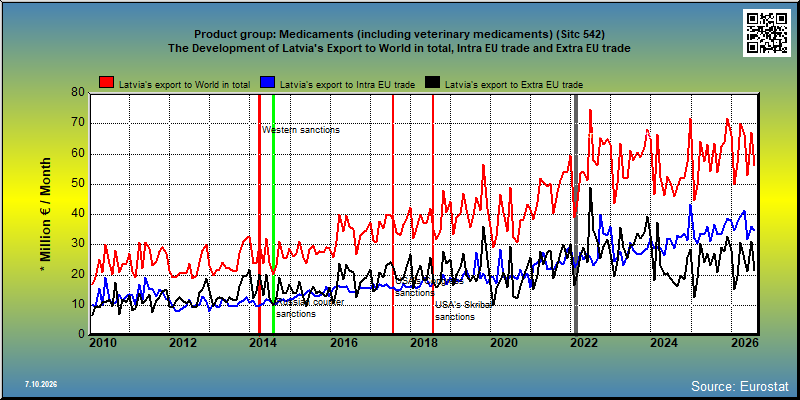Click the y-axis value 40
Screen dimensions: 800x400
78,214
